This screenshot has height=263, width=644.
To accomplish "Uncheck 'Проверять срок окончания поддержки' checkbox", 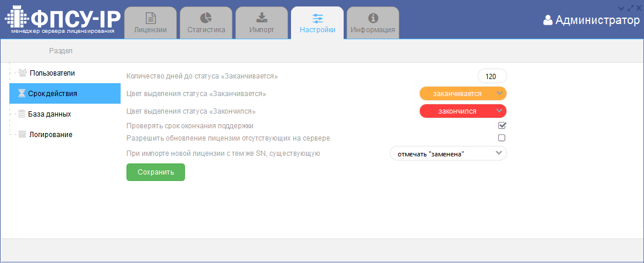I will (x=502, y=125).
